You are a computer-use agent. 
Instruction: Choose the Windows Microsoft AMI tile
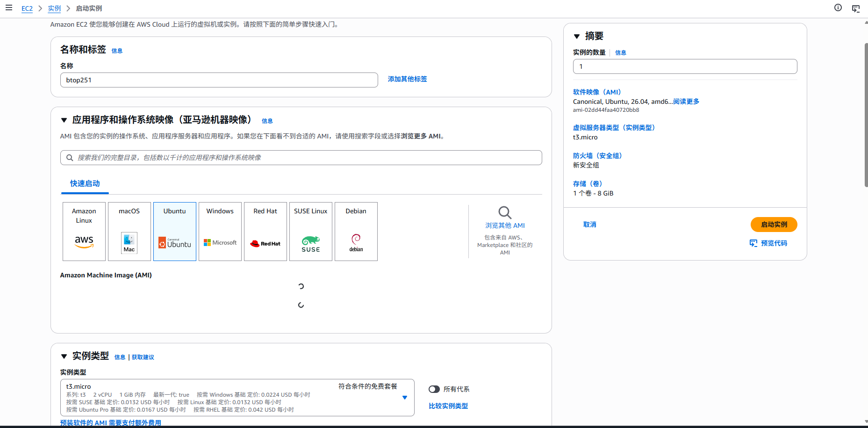pyautogui.click(x=220, y=232)
